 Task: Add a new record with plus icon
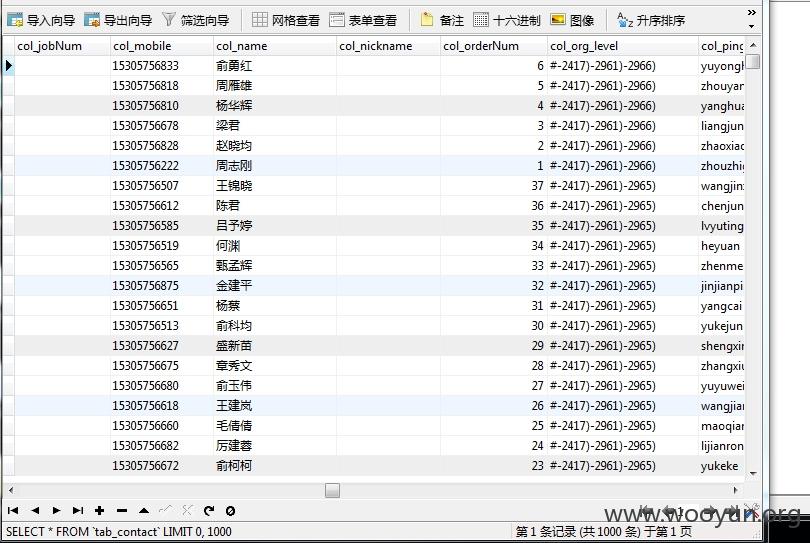point(100,510)
